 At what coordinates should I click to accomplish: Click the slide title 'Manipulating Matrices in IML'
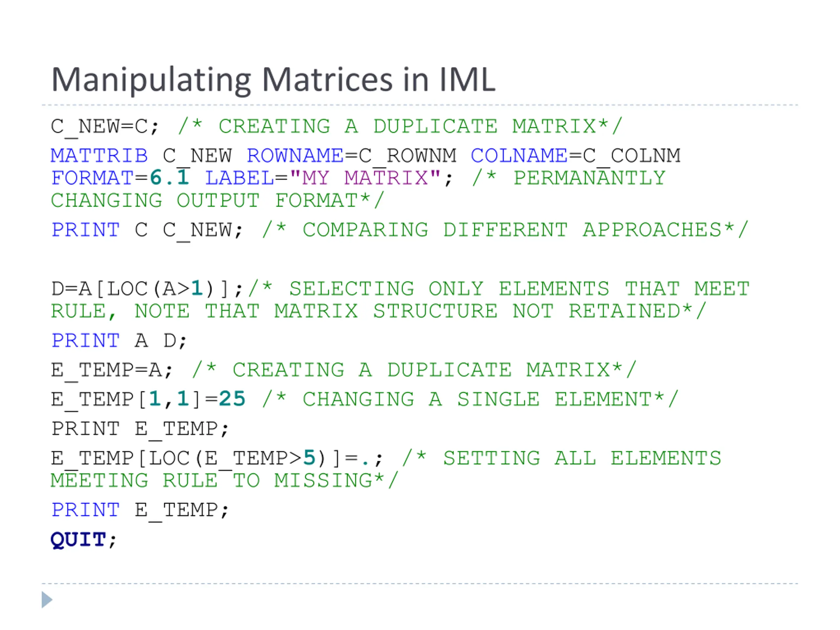tap(273, 80)
